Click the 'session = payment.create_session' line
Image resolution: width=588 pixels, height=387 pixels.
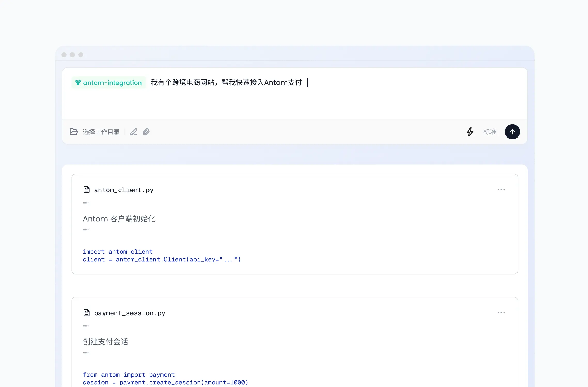[166, 383]
